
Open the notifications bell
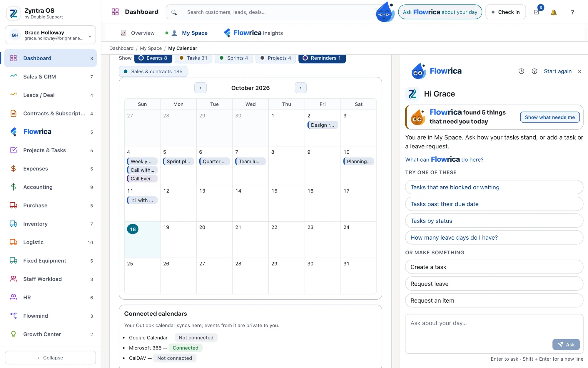(x=554, y=12)
